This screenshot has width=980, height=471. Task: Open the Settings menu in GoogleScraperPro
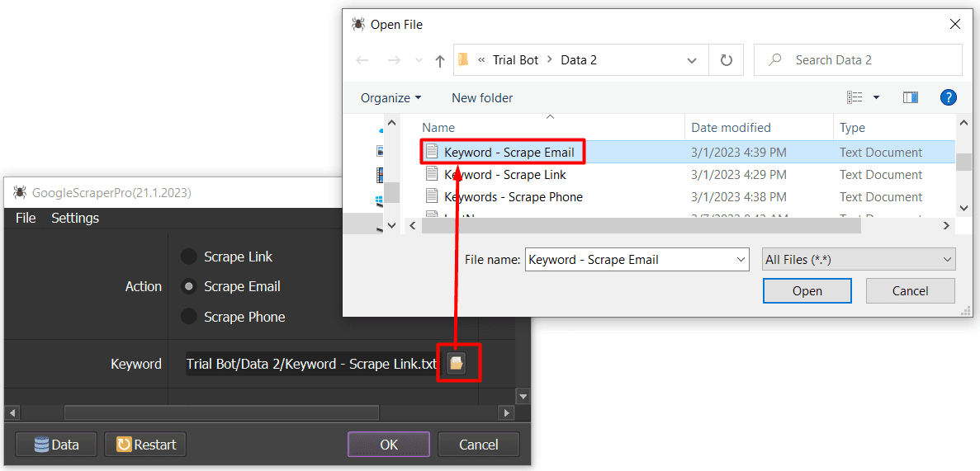point(75,218)
